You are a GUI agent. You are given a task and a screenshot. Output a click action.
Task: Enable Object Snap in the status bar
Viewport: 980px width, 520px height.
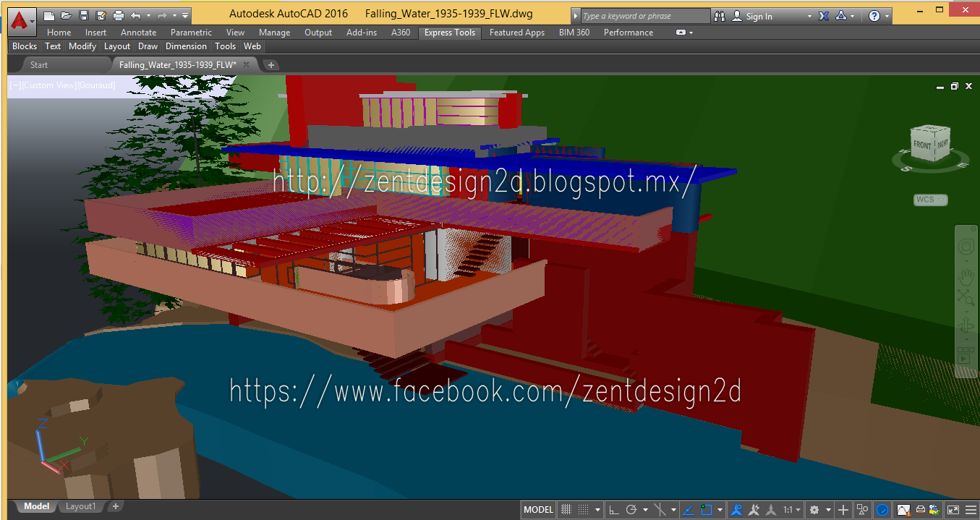click(x=707, y=509)
